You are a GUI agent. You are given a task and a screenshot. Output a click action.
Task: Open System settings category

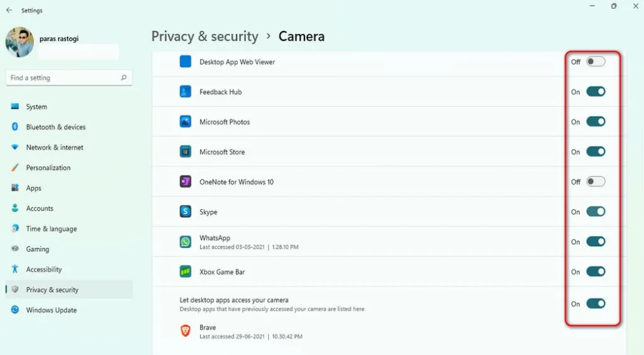click(x=69, y=106)
